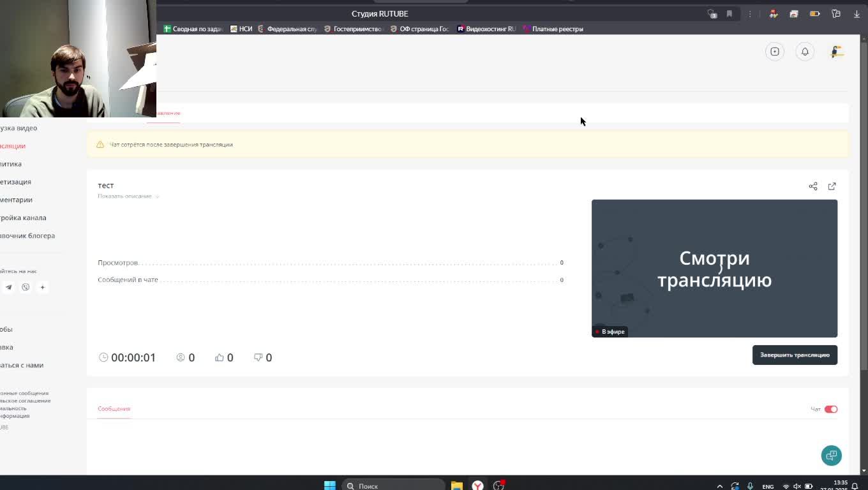
Task: Open the Федеральная служба bookmark
Action: 287,29
